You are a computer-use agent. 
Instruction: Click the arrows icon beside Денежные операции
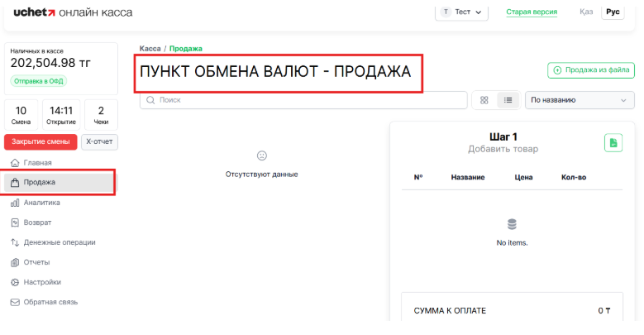tap(15, 242)
